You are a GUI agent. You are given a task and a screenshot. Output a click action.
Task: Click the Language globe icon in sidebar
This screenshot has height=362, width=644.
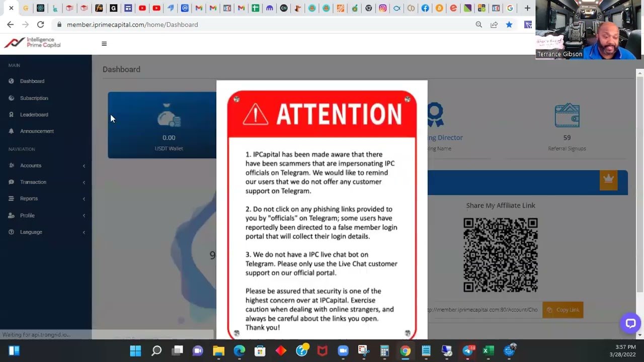coord(11,232)
